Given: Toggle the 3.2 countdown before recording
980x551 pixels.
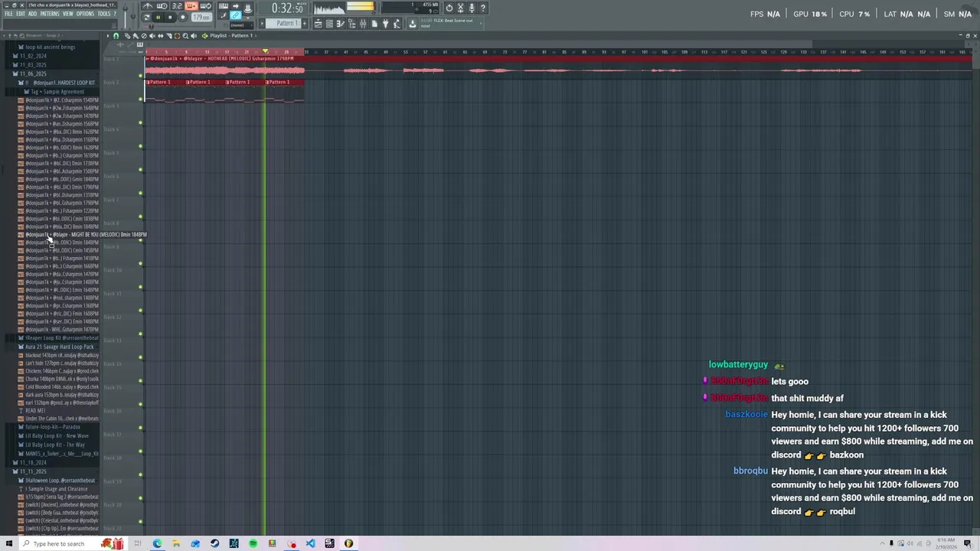Looking at the screenshot, I should [176, 5].
